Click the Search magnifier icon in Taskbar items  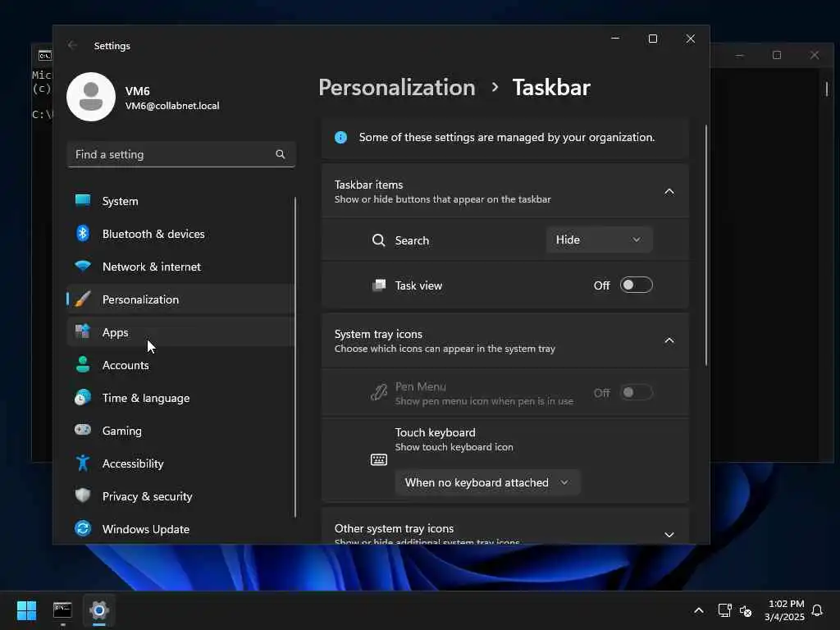coord(379,240)
